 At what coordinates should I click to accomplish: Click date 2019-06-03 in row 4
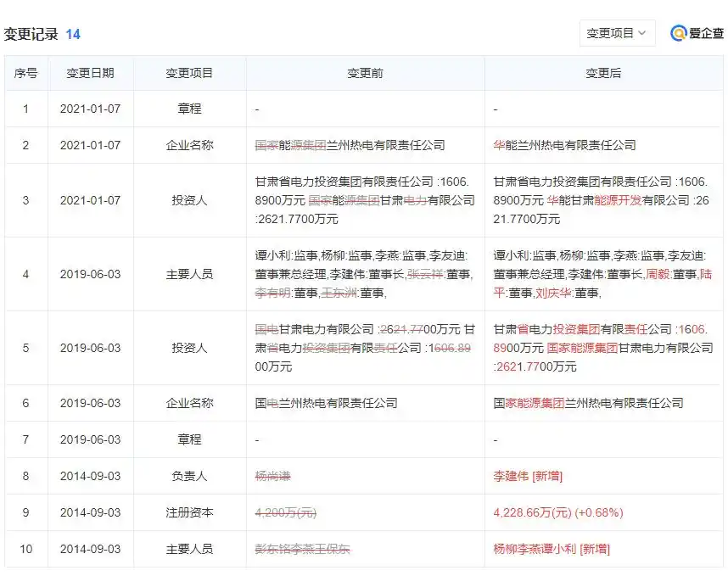pyautogui.click(x=90, y=274)
